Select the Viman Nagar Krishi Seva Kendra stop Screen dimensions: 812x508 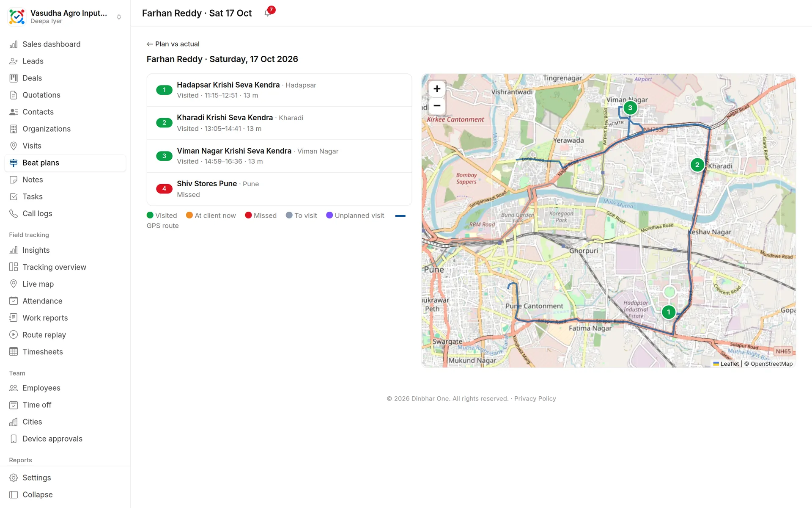point(279,156)
